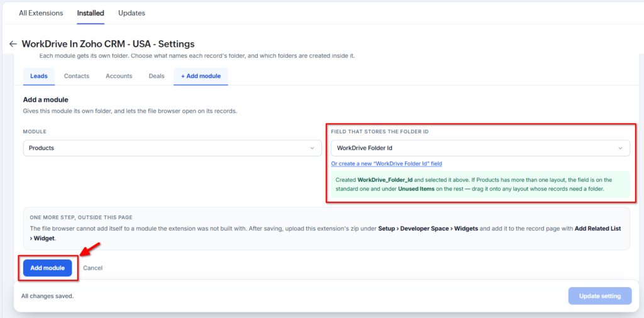644x318 pixels.
Task: Select the Accounts module tab
Action: coord(119,76)
